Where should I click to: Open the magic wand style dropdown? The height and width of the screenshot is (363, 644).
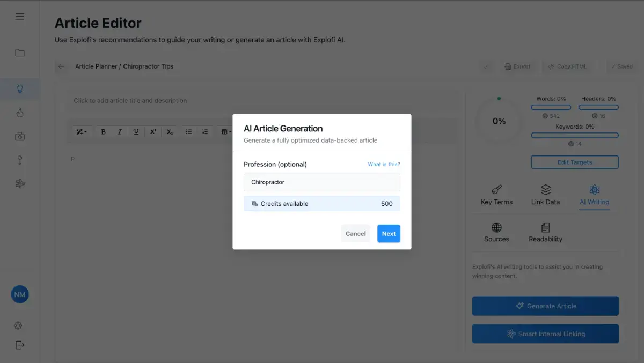(82, 132)
